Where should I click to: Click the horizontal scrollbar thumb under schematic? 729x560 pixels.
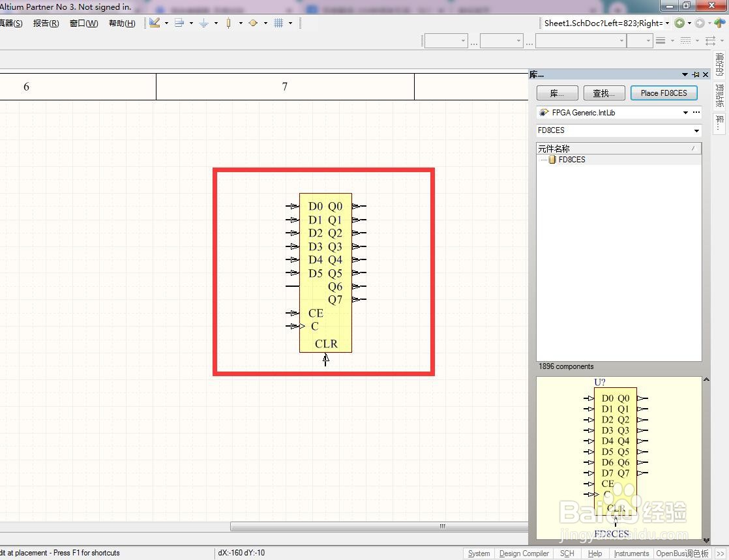point(379,527)
